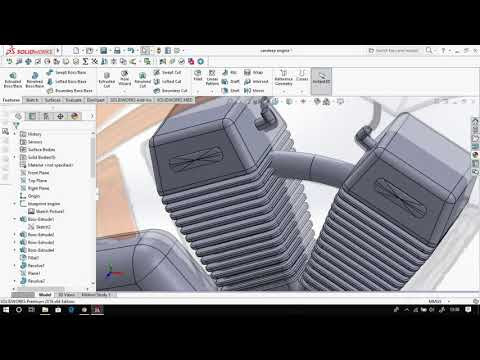Click the Mirror tool
Image resolution: width=480 pixels, height=360 pixels.
pyautogui.click(x=254, y=90)
